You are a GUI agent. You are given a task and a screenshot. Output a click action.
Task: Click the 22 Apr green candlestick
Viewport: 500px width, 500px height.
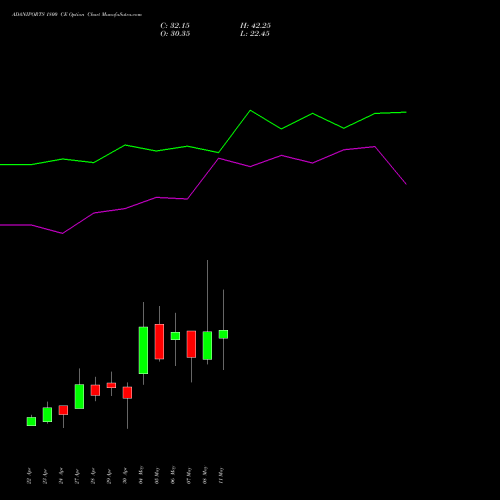coord(31,421)
